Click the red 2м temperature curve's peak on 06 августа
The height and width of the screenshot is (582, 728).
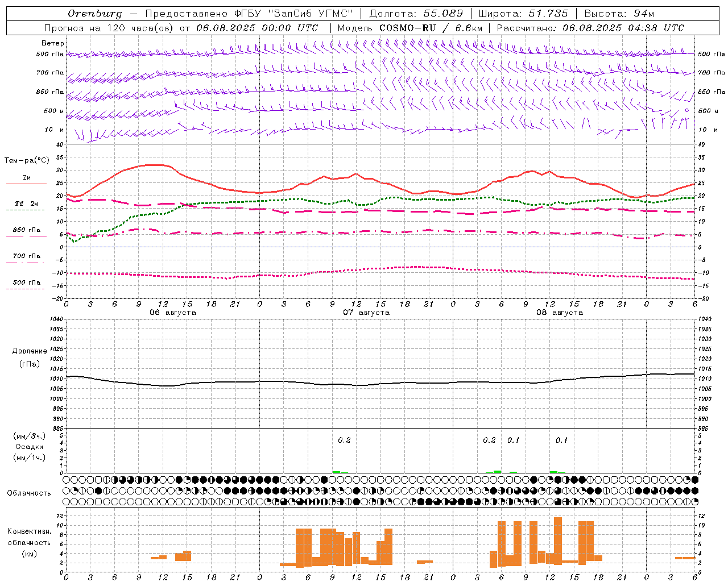pyautogui.click(x=155, y=165)
